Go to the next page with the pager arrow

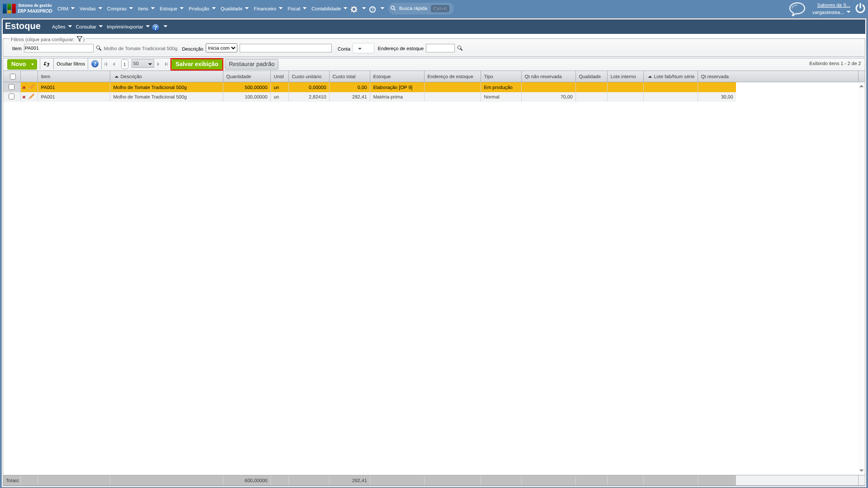158,64
